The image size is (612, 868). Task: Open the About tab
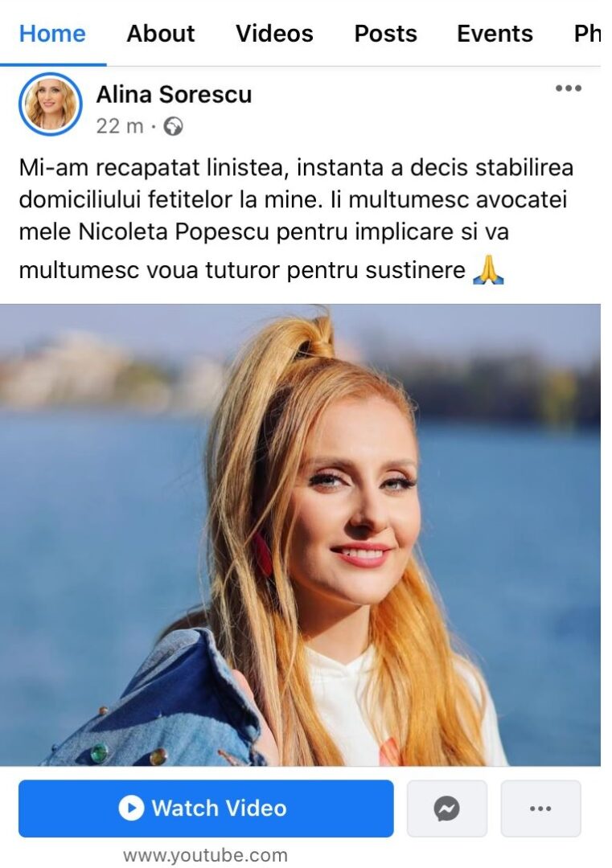click(161, 34)
